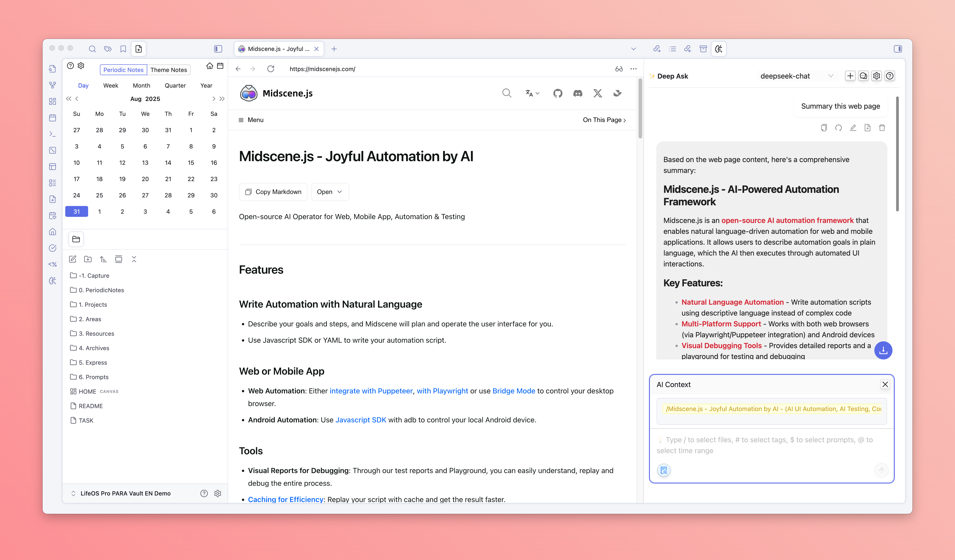Toggle the right sidebar panel

(897, 49)
